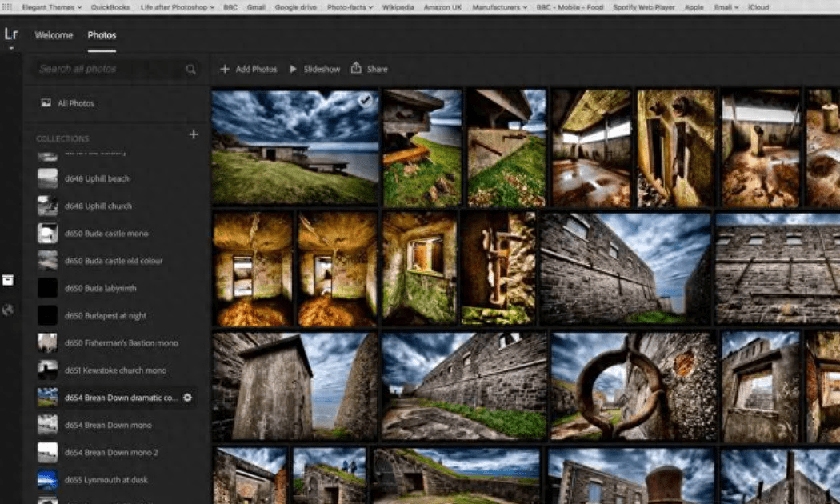Click the Share upload icon
Image resolution: width=840 pixels, height=504 pixels.
click(357, 69)
